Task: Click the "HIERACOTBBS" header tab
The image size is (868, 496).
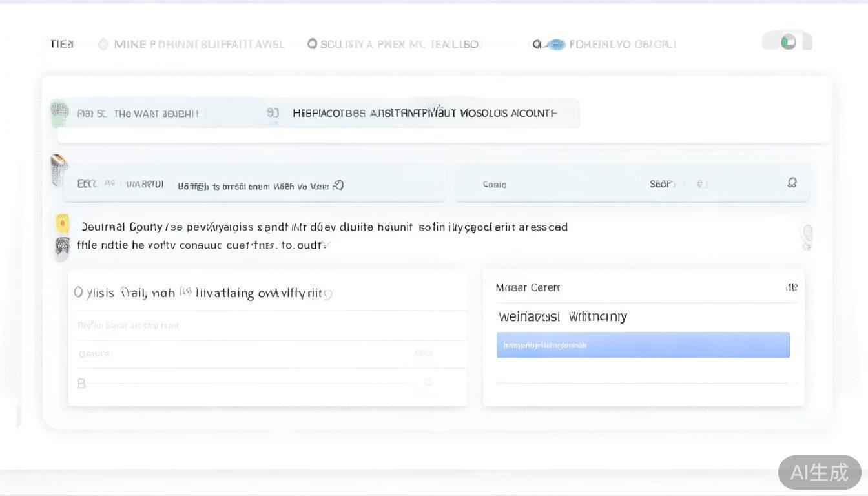Action: click(x=424, y=113)
